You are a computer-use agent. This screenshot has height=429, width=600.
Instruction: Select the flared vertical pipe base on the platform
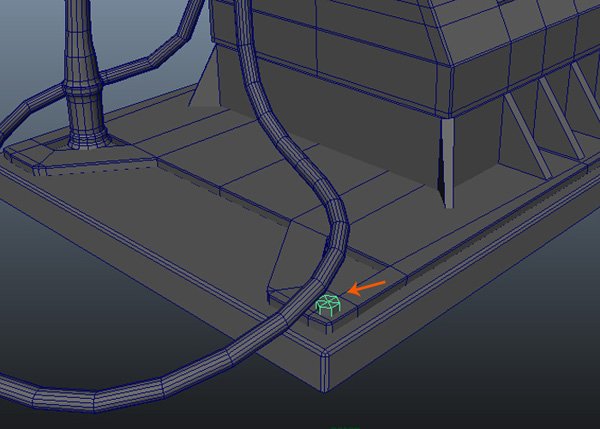click(x=88, y=139)
